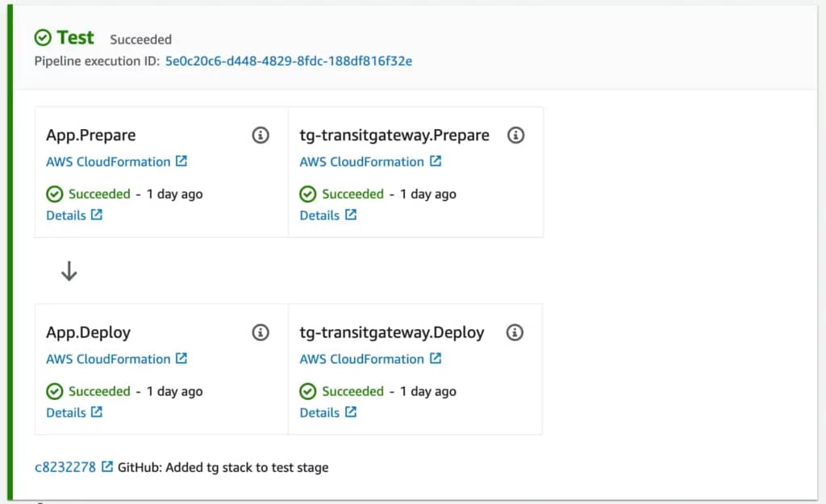Click the Succeeded status text beside Test title
The width and height of the screenshot is (826, 504).
[140, 40]
